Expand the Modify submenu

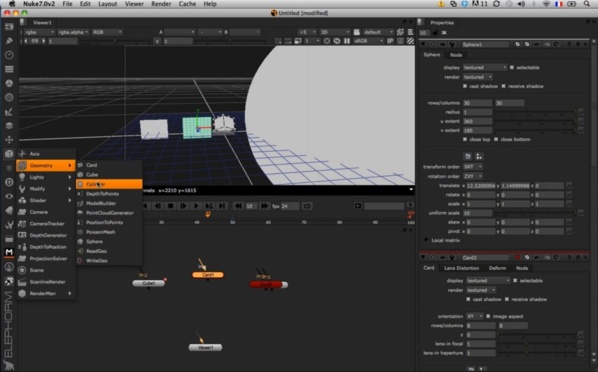(46, 189)
